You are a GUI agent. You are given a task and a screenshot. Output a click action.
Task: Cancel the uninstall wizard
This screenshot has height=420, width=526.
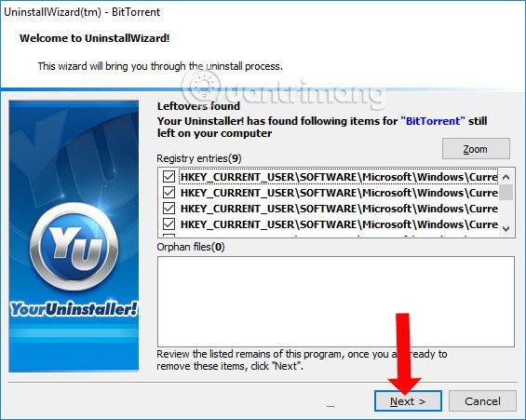click(482, 400)
